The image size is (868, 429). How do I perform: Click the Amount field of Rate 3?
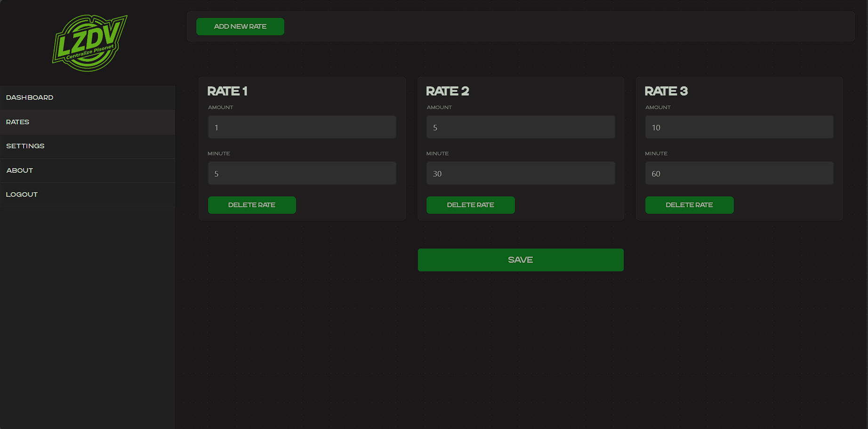coord(739,127)
